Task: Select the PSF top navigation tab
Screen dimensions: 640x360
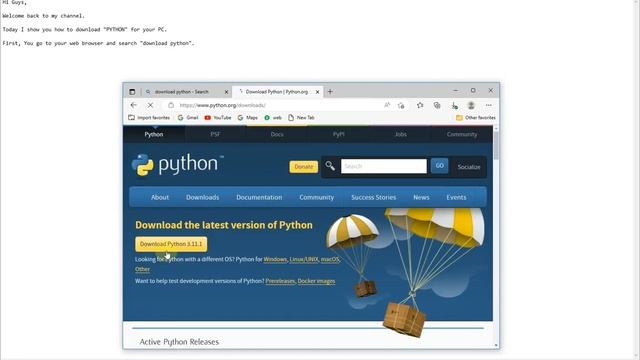Action: click(215, 134)
